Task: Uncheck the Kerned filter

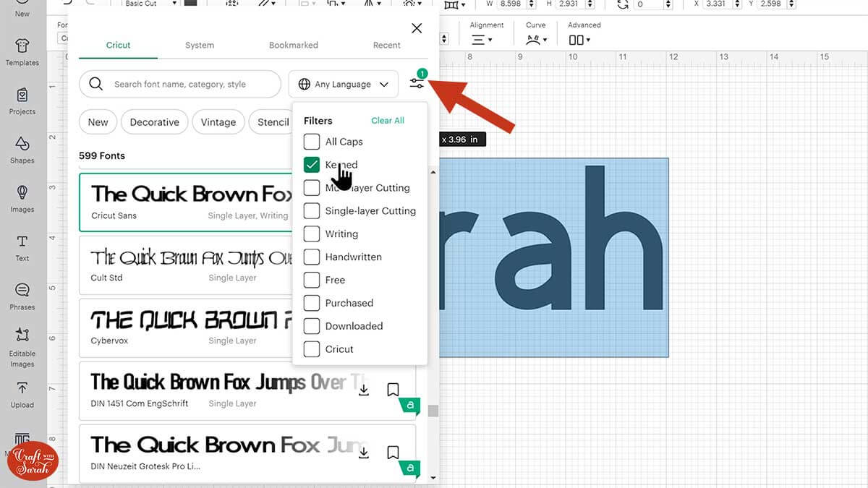Action: (312, 165)
